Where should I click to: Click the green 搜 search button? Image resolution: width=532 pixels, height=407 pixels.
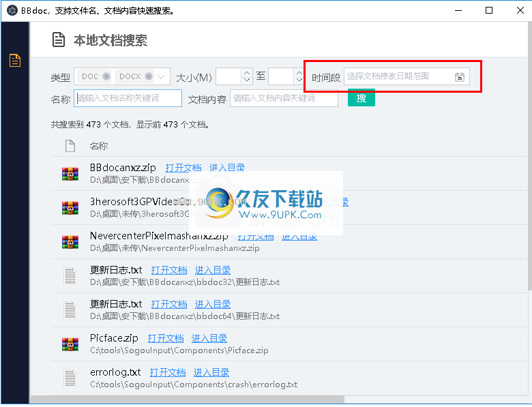(361, 98)
